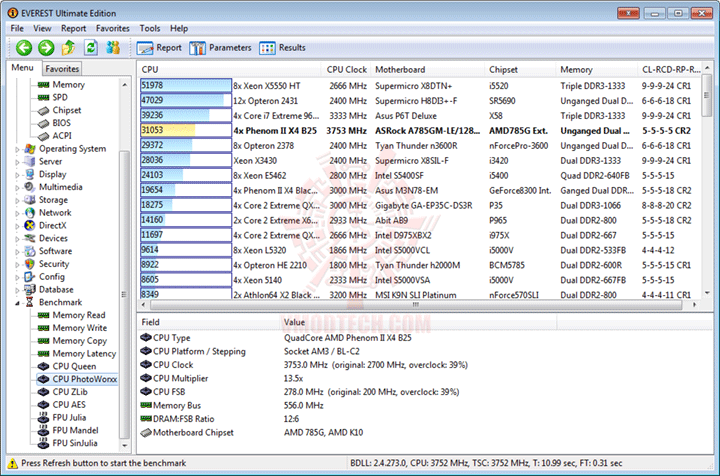Image resolution: width=720 pixels, height=476 pixels.
Task: Select the Security shield icon
Action: [30, 264]
